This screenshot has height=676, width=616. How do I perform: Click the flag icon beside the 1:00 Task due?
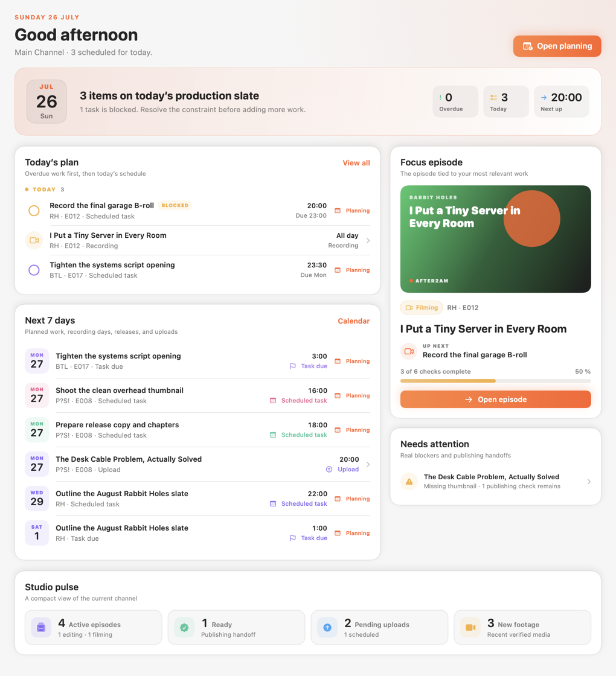tap(293, 538)
